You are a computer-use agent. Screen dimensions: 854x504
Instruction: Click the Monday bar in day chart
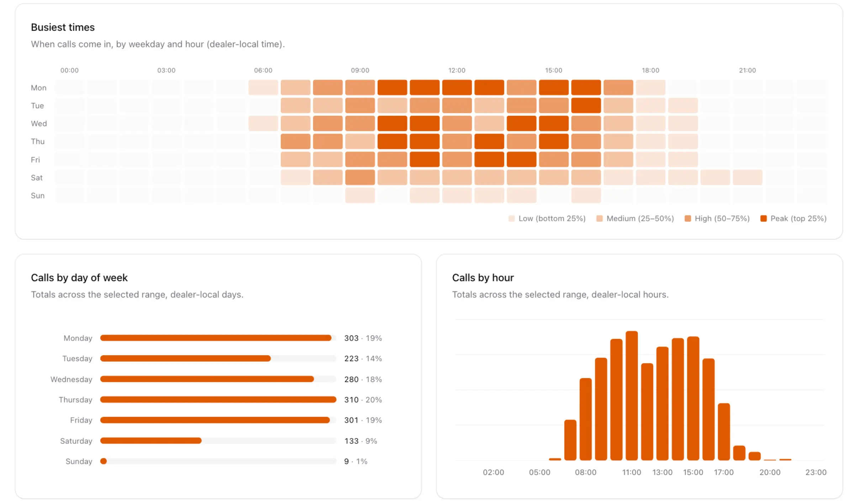(x=216, y=338)
